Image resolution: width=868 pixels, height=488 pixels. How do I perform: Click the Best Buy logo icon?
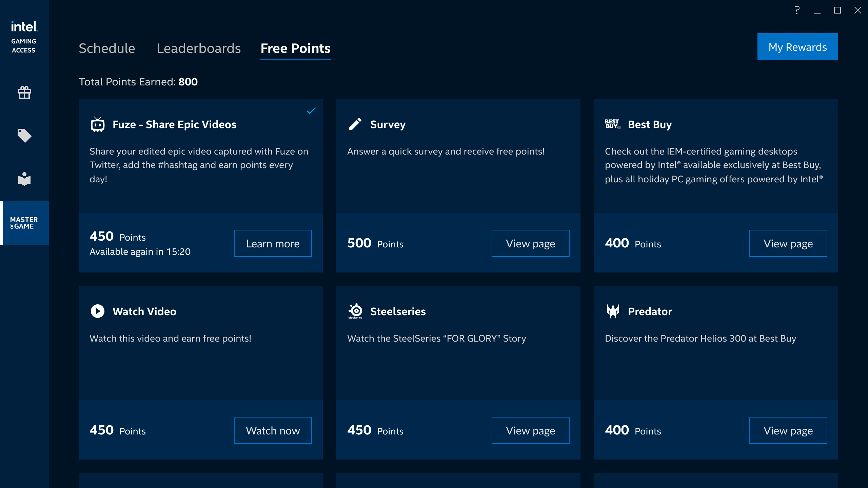[x=613, y=124]
